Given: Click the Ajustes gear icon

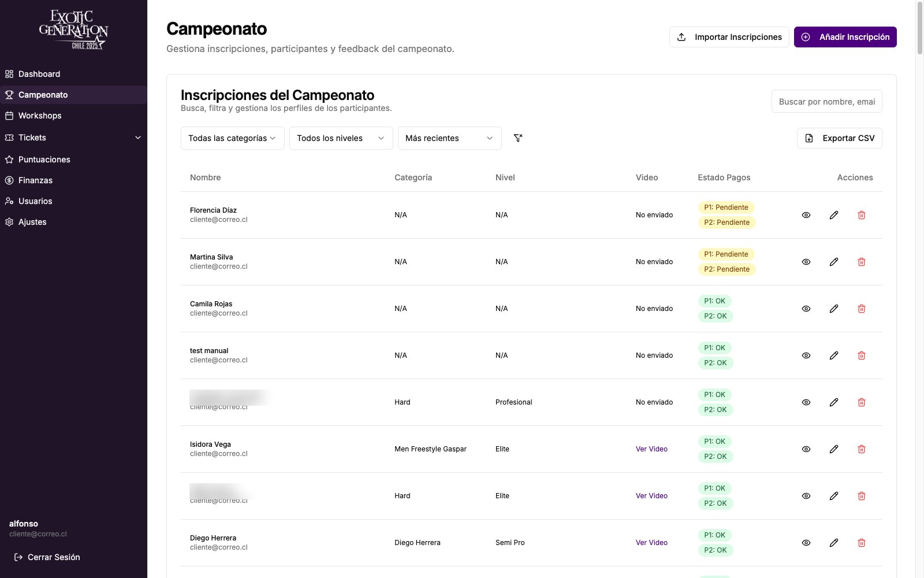Looking at the screenshot, I should 9,222.
